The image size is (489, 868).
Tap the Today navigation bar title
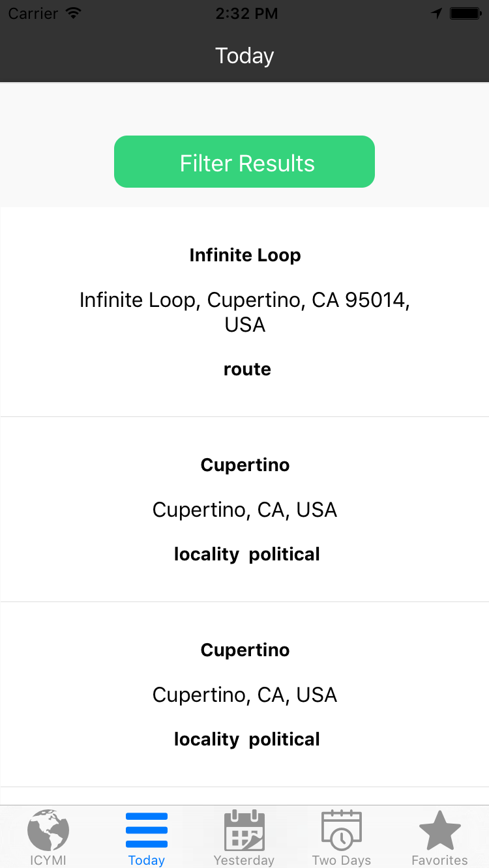coord(244,56)
